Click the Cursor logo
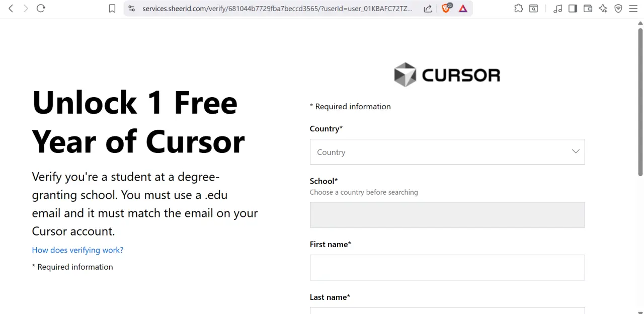Screen dimensions: 644x314 tap(447, 75)
